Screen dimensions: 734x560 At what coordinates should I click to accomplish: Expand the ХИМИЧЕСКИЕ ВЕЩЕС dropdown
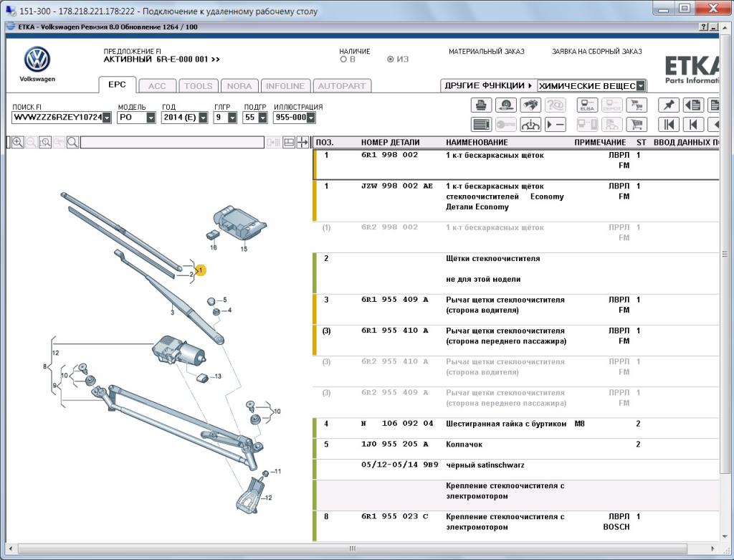tap(641, 86)
